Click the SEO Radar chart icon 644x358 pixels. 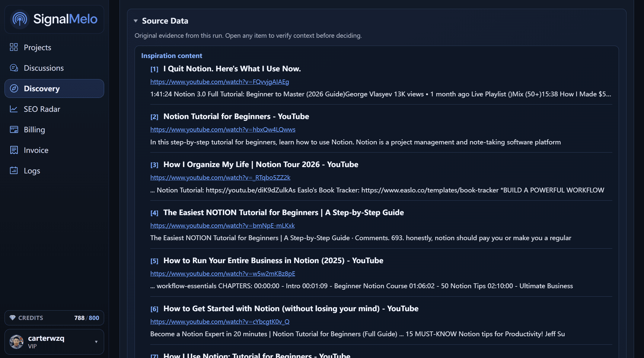click(x=14, y=109)
